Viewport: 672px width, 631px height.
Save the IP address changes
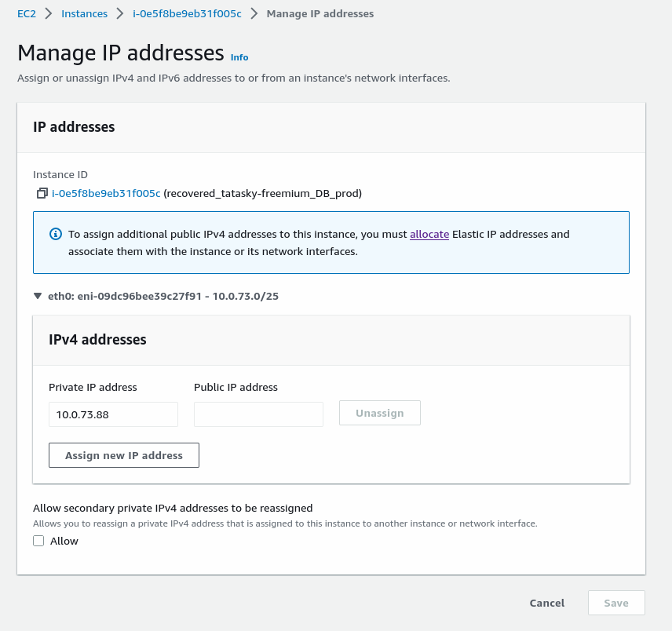(x=616, y=603)
